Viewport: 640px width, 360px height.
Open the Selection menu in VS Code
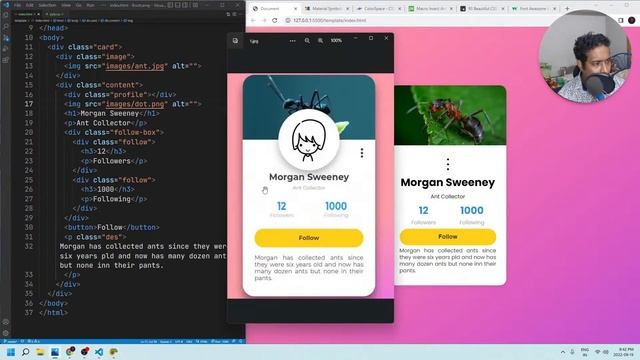(47, 5)
